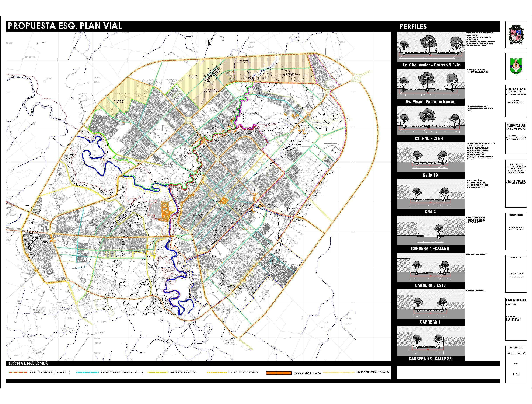Click the Via Arteria Principal legend line
The image size is (532, 404).
click(18, 372)
